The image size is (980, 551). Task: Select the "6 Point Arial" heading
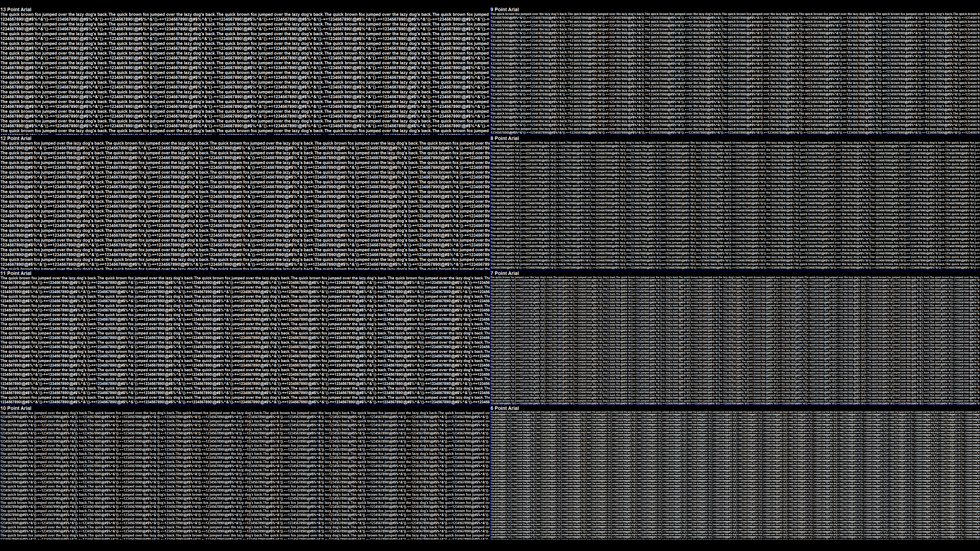505,408
